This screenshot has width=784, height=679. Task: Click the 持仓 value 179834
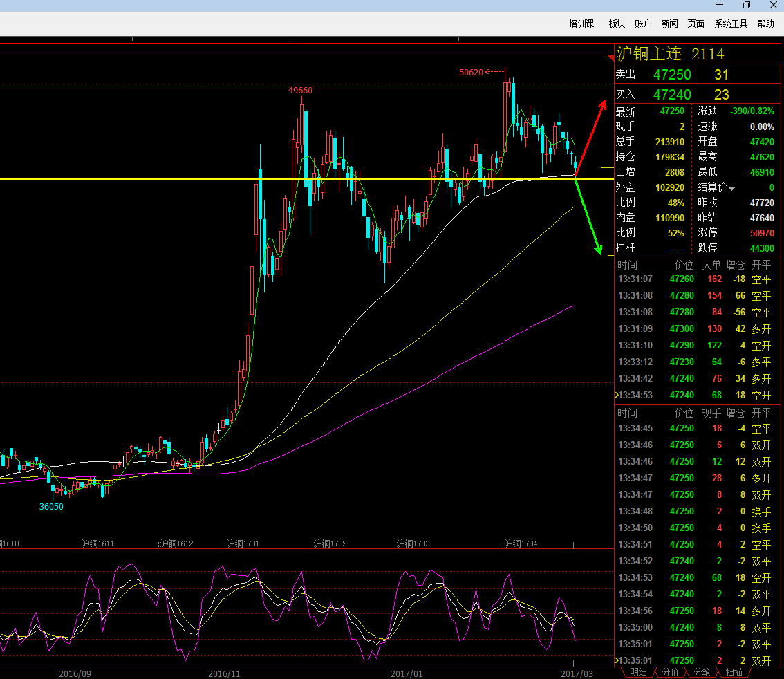tap(669, 157)
